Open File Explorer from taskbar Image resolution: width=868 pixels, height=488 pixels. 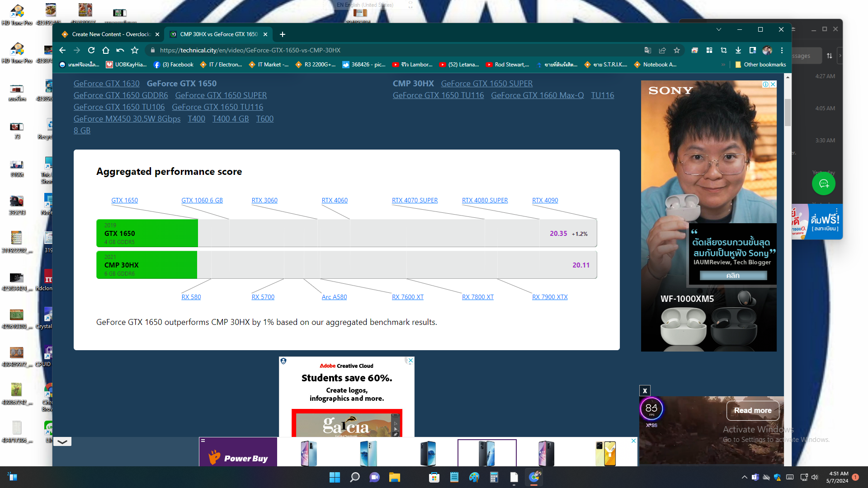[x=395, y=477]
